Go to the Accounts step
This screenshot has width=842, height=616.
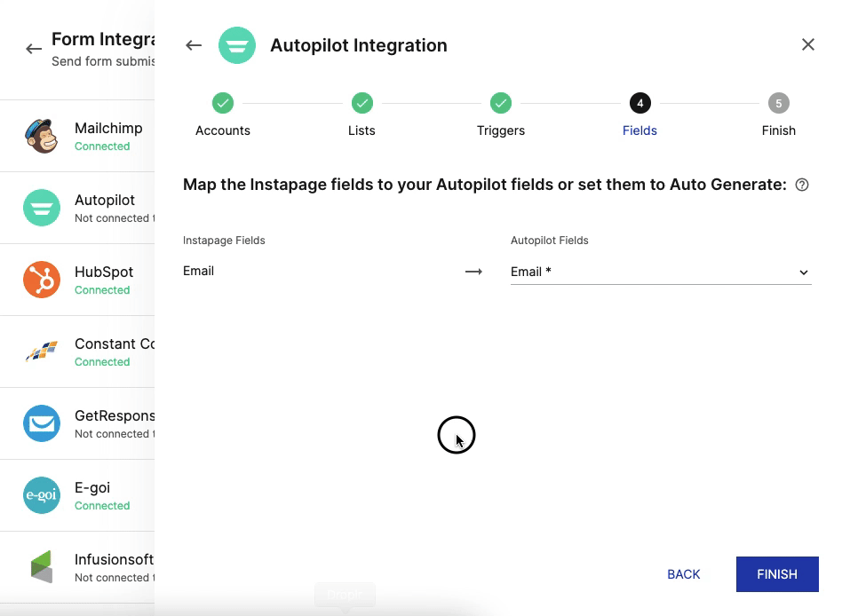223,104
